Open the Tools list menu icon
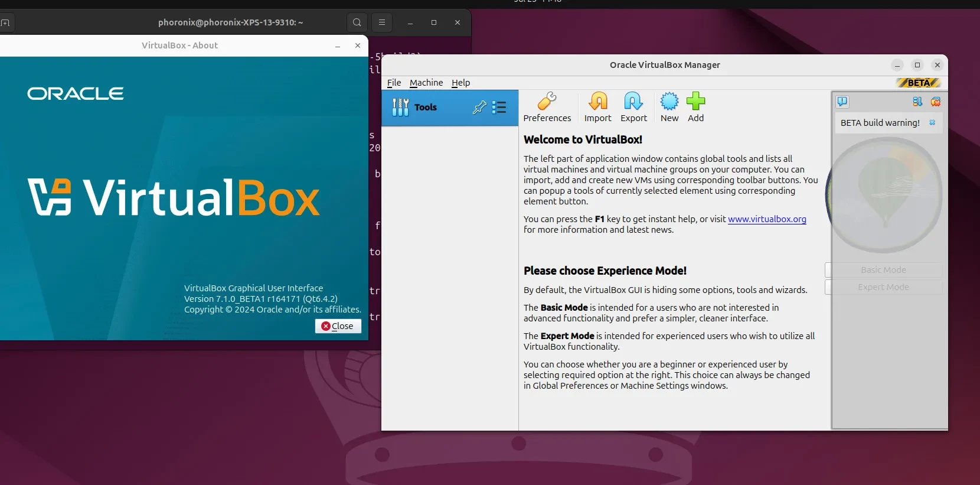Screen dimensions: 980x485 point(499,107)
